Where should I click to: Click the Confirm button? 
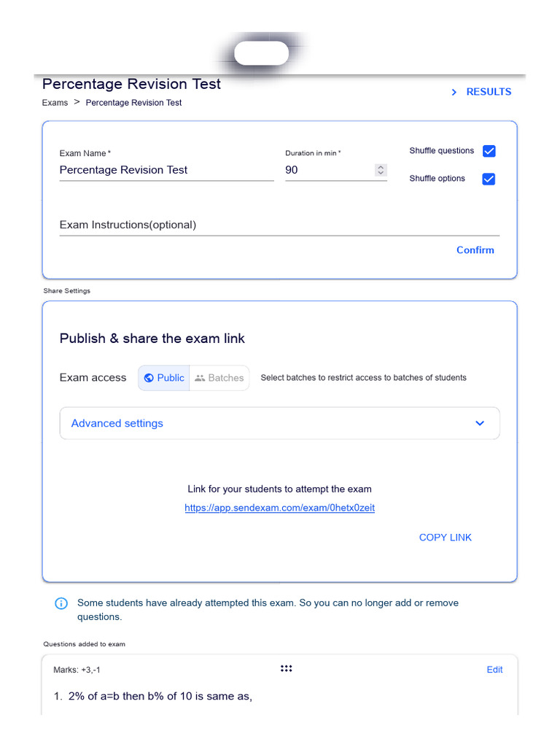point(475,250)
